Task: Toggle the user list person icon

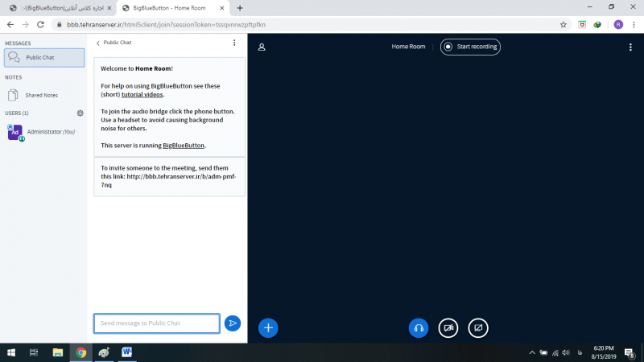Action: pos(262,47)
